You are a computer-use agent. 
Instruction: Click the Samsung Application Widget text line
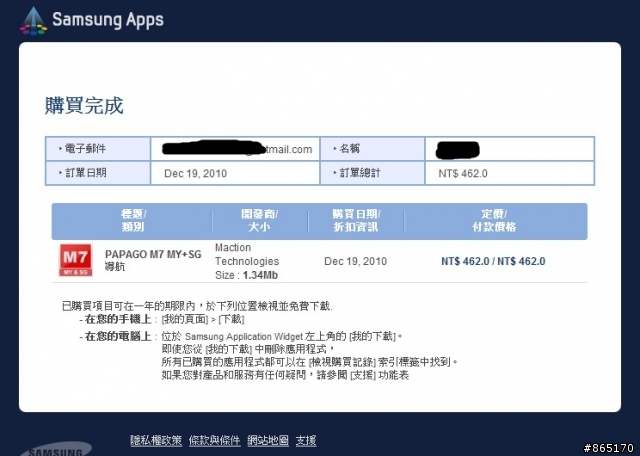click(282, 336)
